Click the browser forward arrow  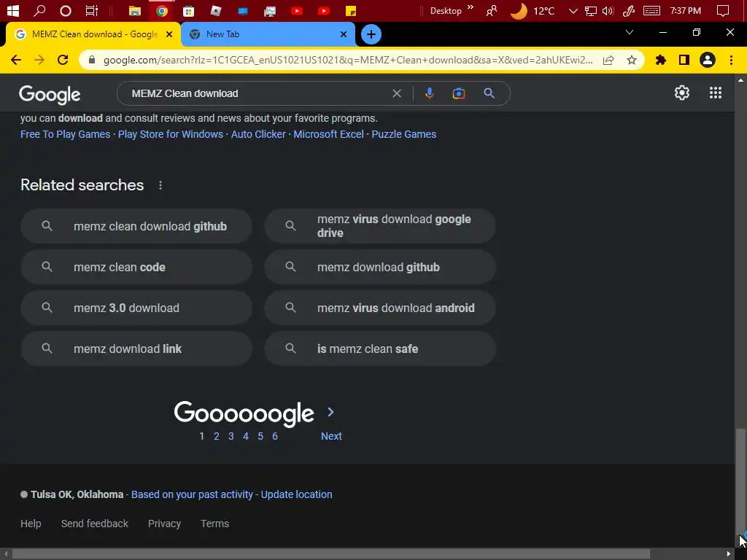pyautogui.click(x=39, y=60)
